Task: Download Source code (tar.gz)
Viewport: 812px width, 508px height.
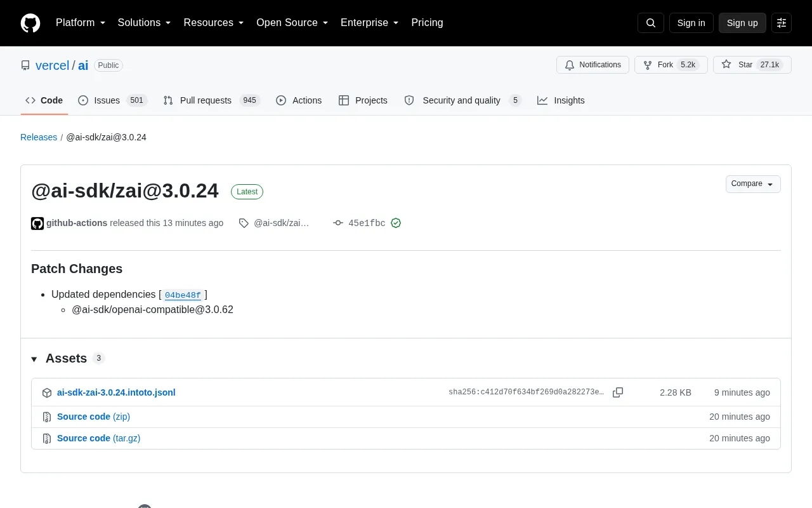Action: 98,438
